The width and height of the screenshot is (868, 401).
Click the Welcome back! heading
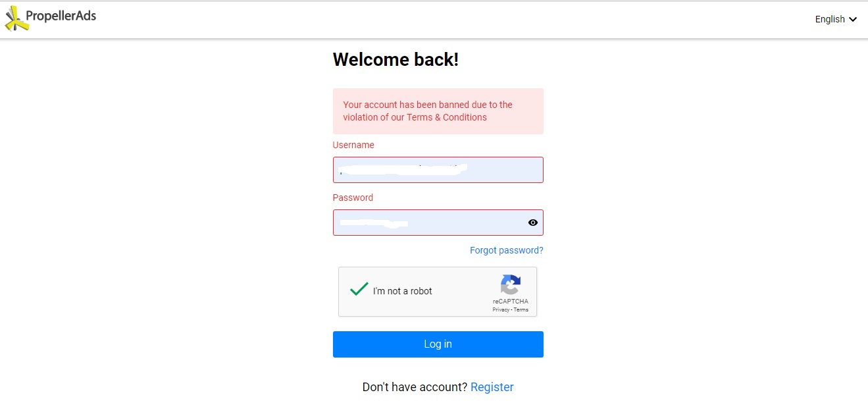(x=396, y=60)
